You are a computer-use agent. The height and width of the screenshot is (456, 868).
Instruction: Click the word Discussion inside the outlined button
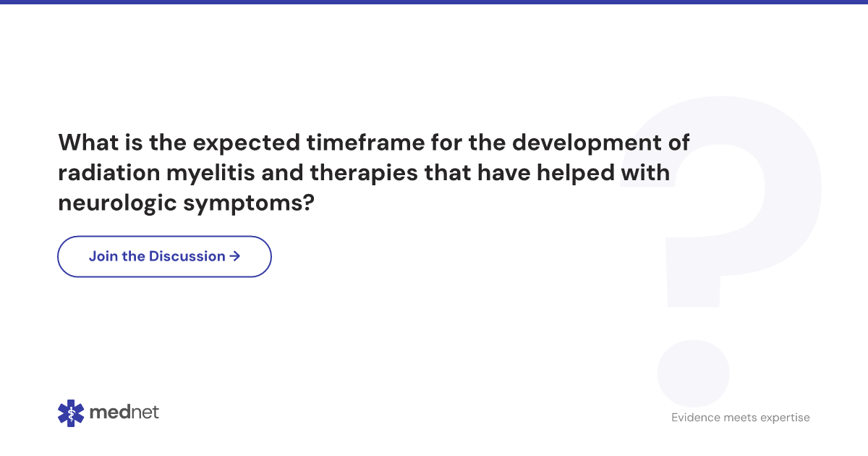coord(187,256)
